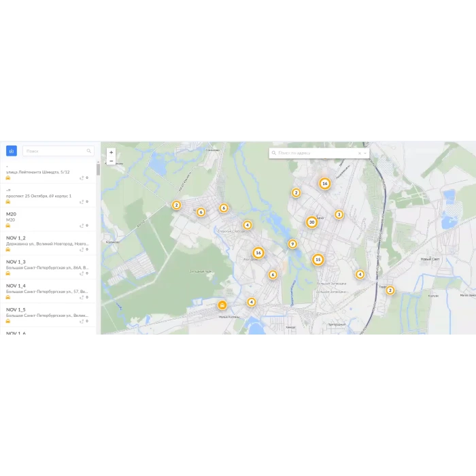The width and height of the screenshot is (476, 476).
Task: Zoom in the map with the plus button
Action: (x=112, y=152)
